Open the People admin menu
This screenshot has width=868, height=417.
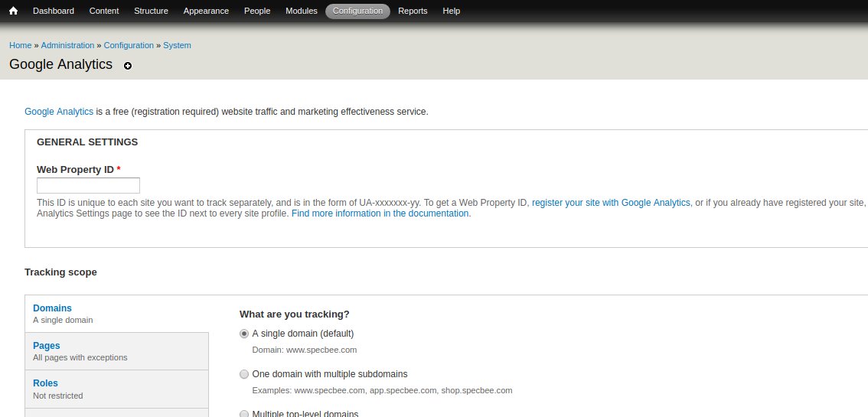coord(257,11)
